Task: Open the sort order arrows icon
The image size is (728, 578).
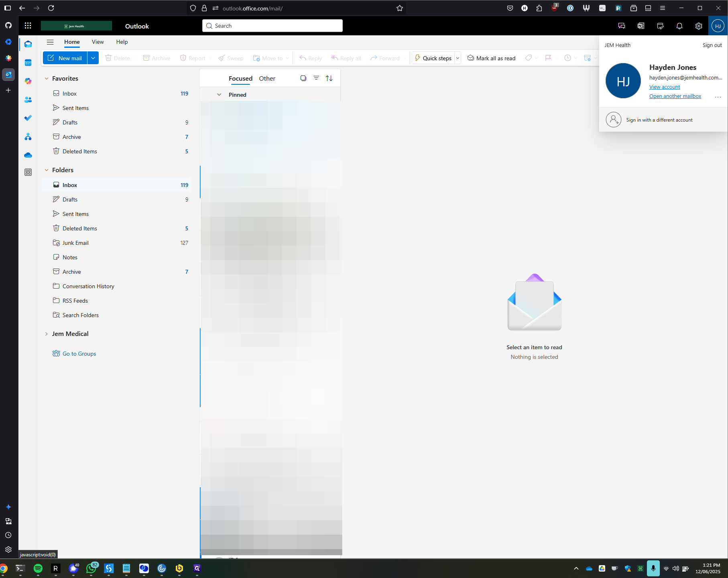Action: point(329,78)
